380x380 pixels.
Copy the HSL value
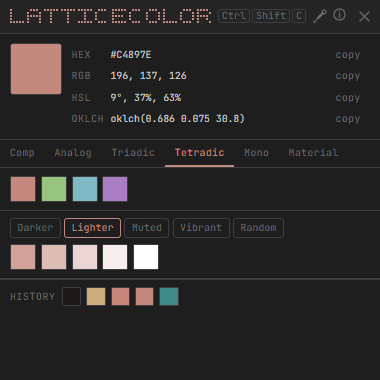click(348, 98)
